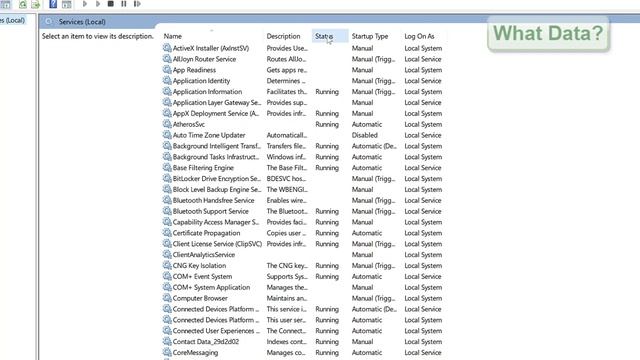The width and height of the screenshot is (640, 360).
Task: Click the gear icon of Auto Time Zone Updater
Action: 167,135
